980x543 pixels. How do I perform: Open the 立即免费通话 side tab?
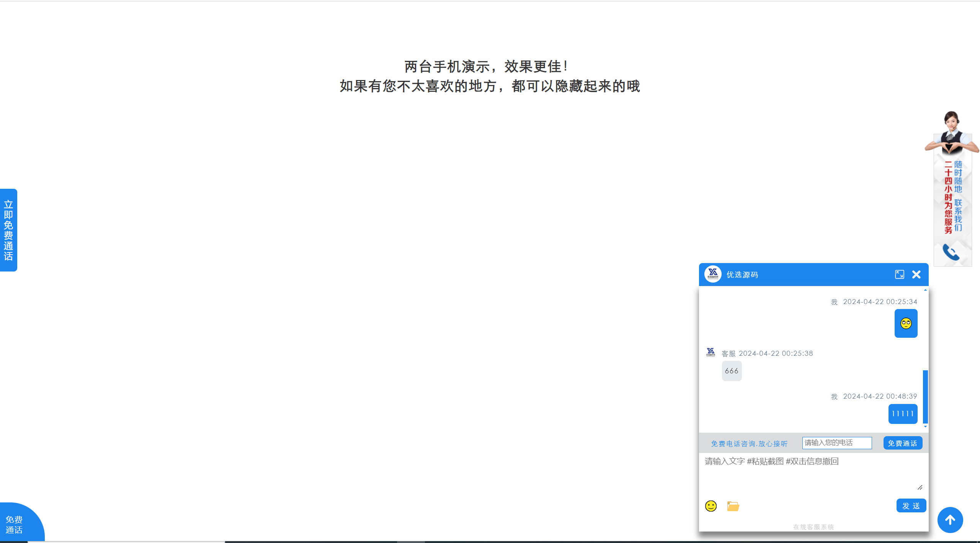[x=8, y=230]
